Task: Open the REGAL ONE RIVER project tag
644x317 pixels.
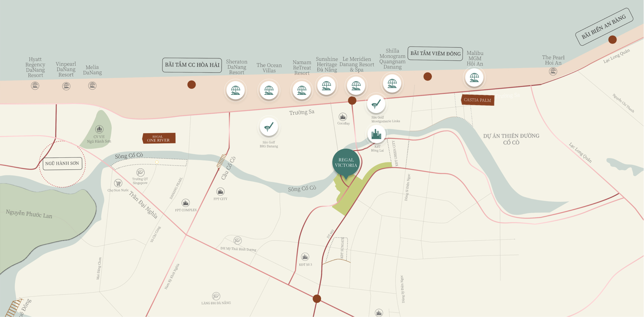Action: (x=159, y=138)
